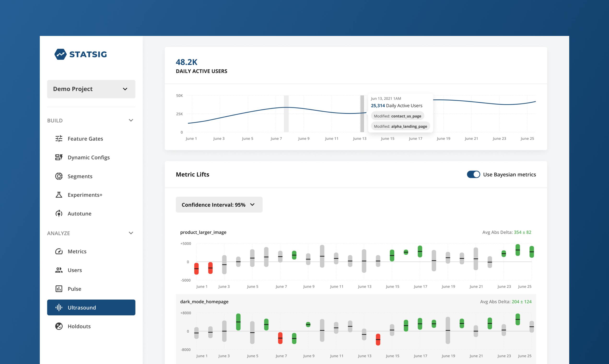
Task: Click the Holdouts icon
Action: (x=59, y=326)
